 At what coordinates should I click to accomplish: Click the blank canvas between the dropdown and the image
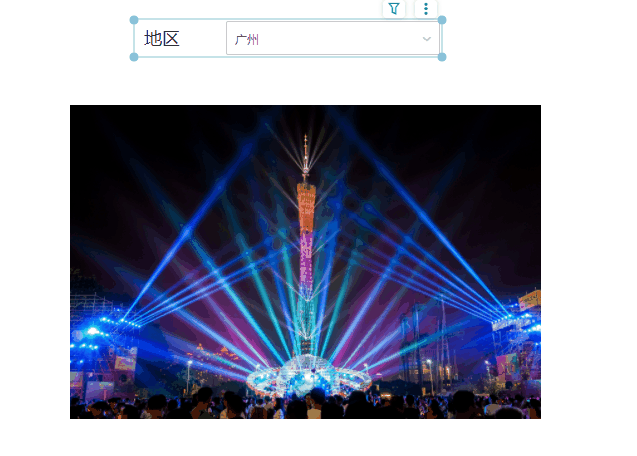305,81
